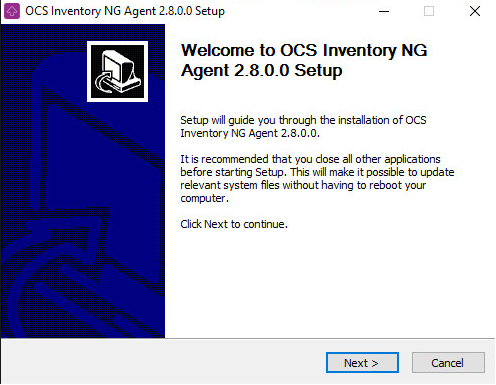
Task: Click the 'Click Next to continue.' text
Action: 234,224
